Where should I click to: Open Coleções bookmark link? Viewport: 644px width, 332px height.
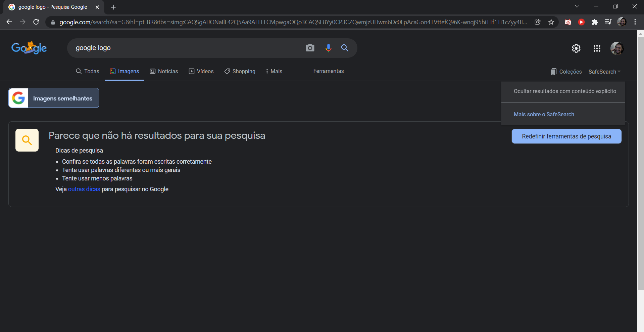point(566,72)
